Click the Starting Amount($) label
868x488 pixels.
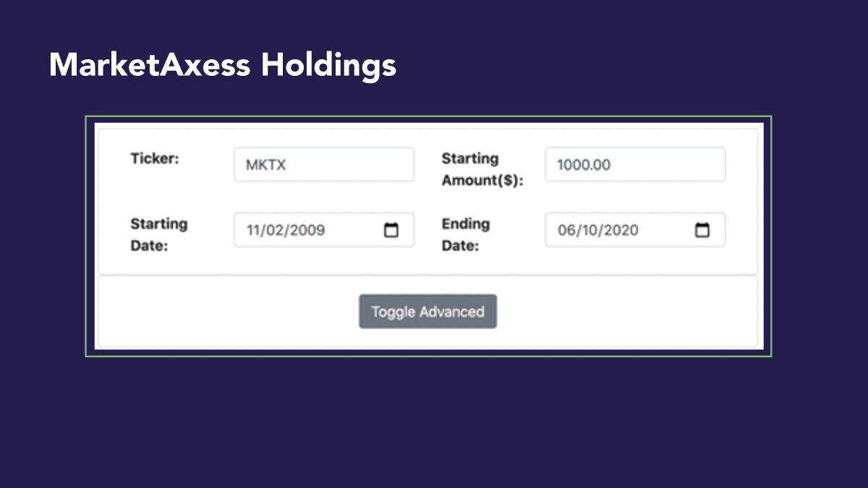click(x=482, y=169)
